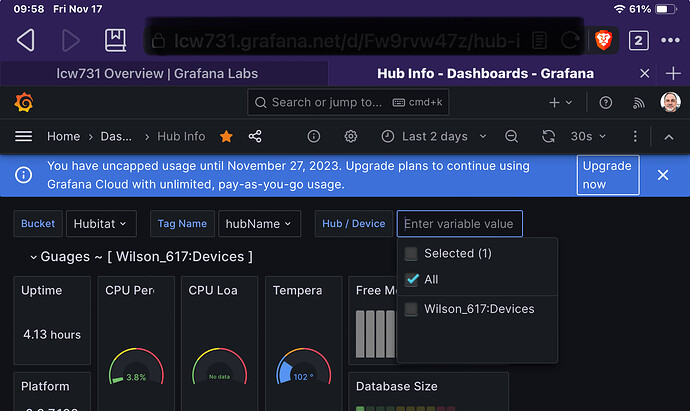Open the hubName tag dropdown
Image resolution: width=690 pixels, height=411 pixels.
[259, 224]
